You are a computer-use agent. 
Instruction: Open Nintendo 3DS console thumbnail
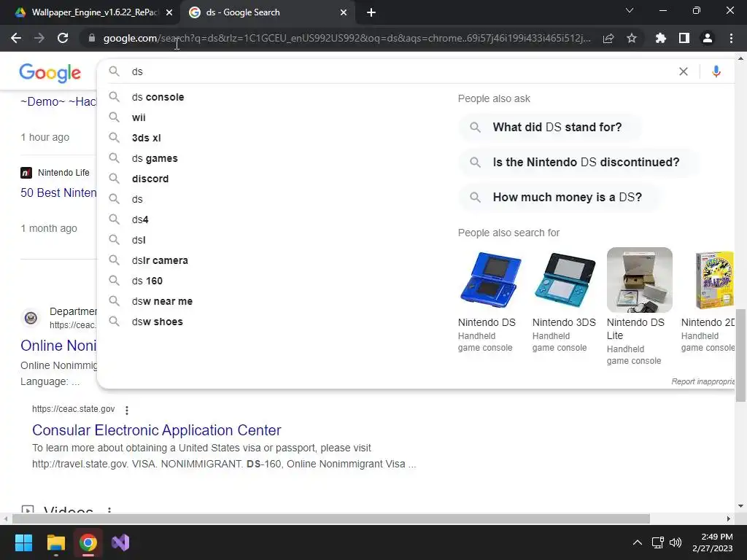565,280
